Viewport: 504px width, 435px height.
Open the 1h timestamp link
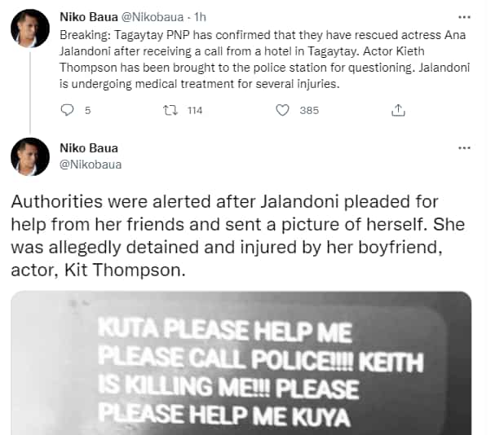tap(200, 17)
